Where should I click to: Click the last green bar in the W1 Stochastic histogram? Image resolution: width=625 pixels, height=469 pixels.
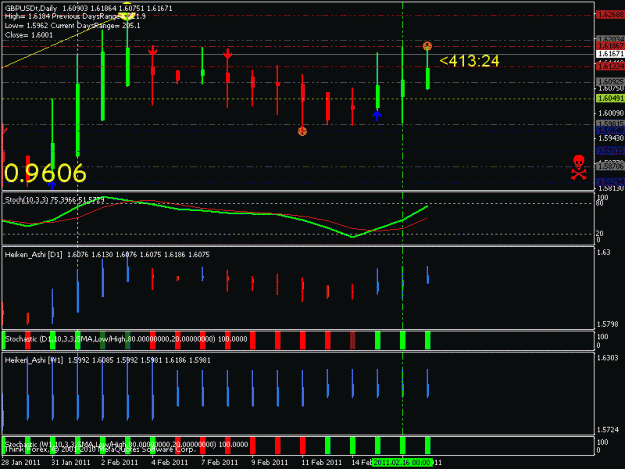[x=428, y=445]
